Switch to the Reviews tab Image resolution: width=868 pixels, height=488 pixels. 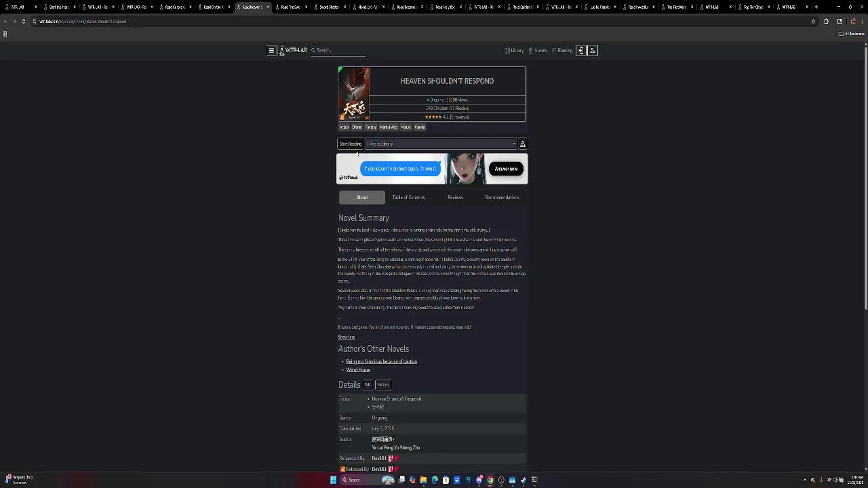456,197
